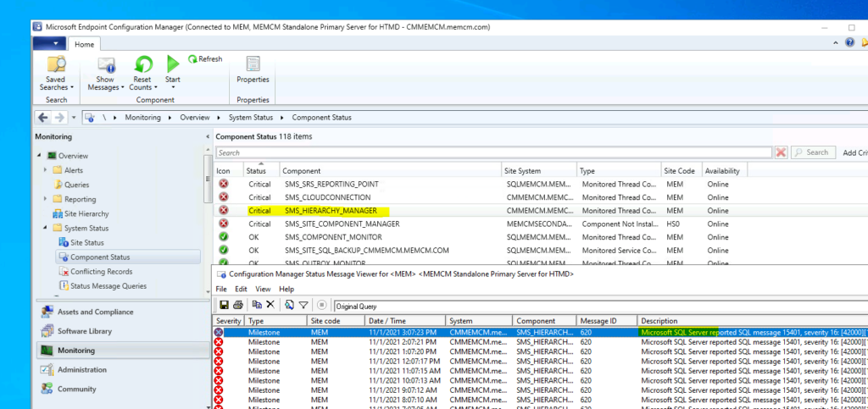
Task: Click the Help question mark icon
Action: [849, 42]
